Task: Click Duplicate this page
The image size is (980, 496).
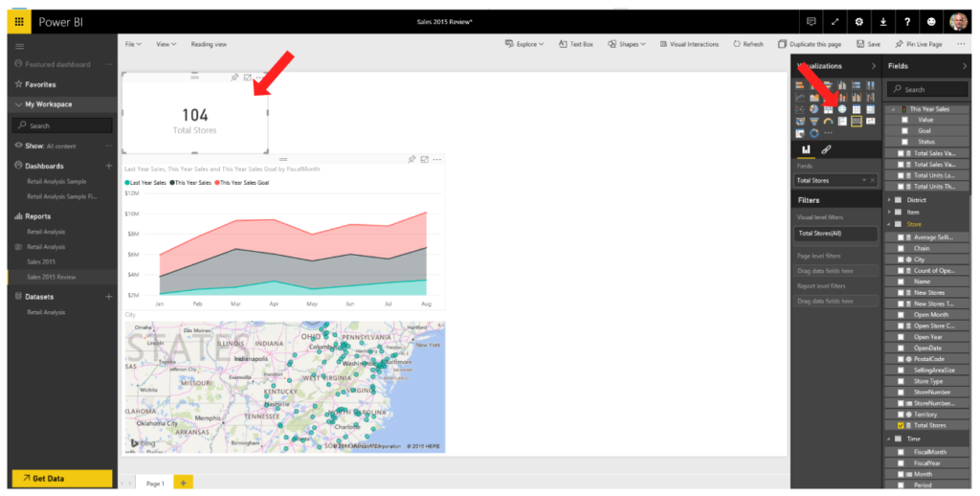Action: (810, 44)
